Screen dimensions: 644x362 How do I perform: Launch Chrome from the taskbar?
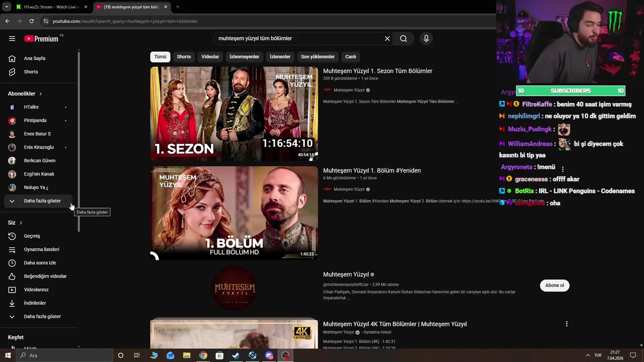pos(203,355)
